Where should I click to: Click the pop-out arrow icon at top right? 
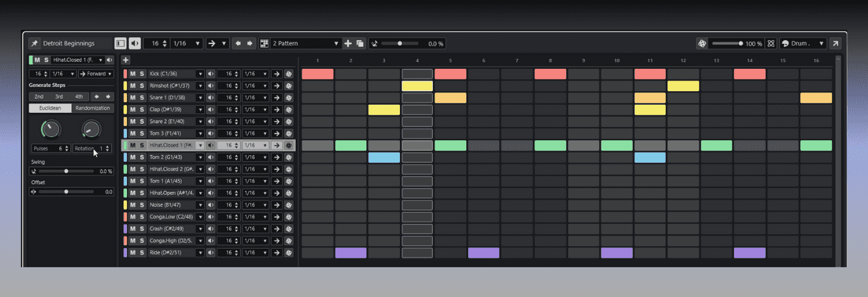835,43
